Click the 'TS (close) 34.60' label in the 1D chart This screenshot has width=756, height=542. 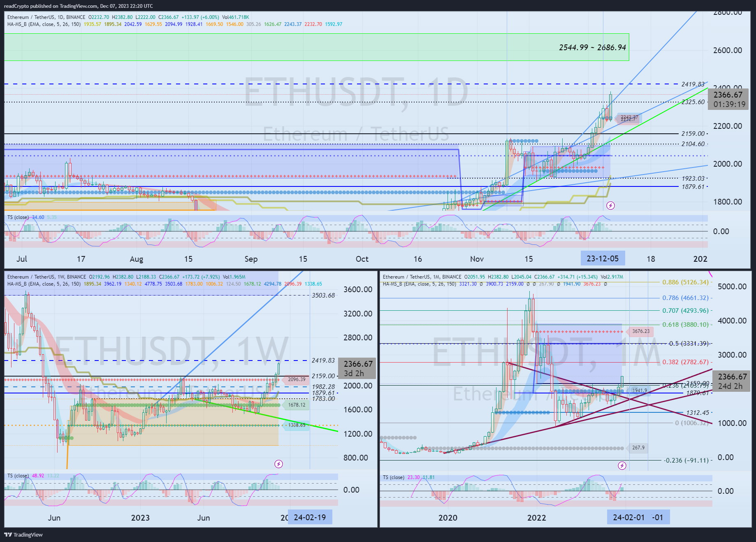[x=26, y=217]
